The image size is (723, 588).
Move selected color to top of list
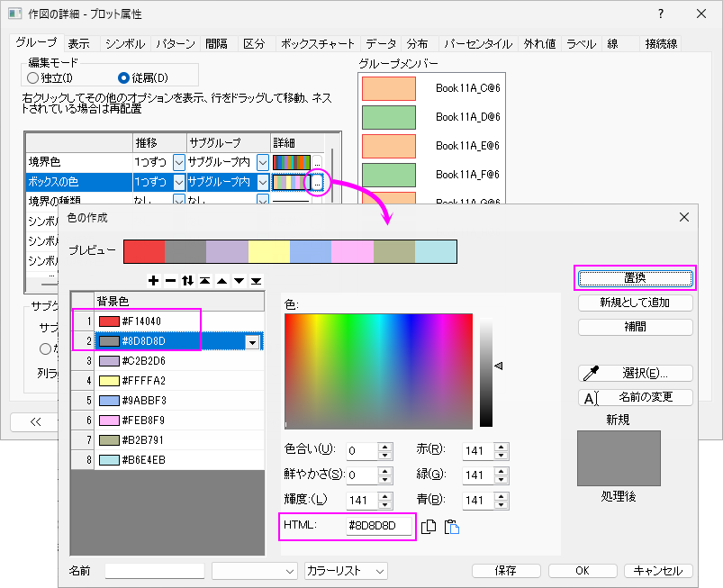point(204,280)
